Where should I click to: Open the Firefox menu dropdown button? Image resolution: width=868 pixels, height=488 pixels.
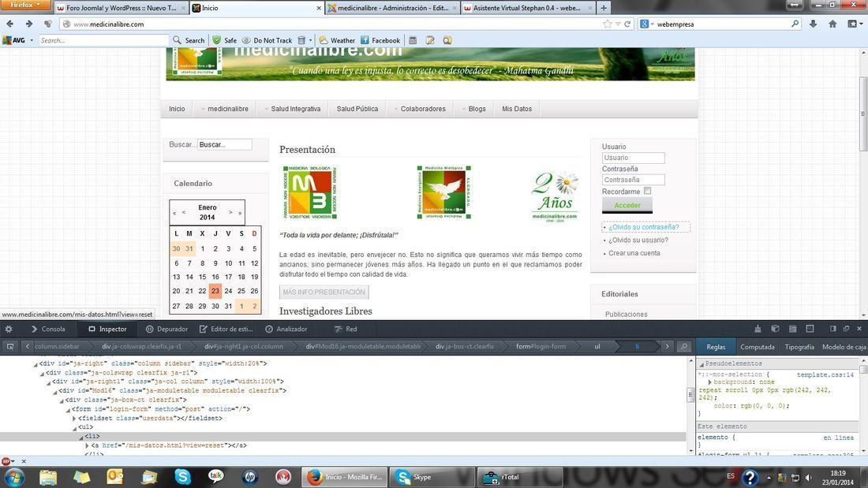pyautogui.click(x=25, y=5)
